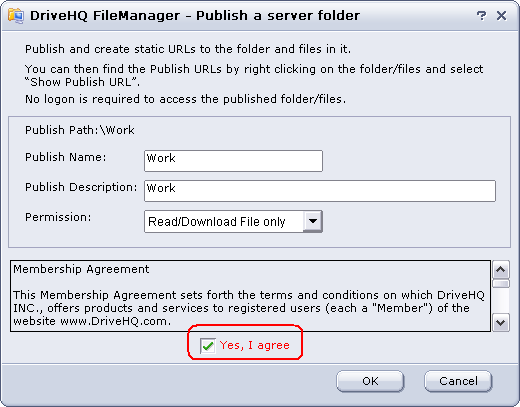The image size is (520, 407).
Task: Focus the Publish Description text field
Action: (x=320, y=191)
